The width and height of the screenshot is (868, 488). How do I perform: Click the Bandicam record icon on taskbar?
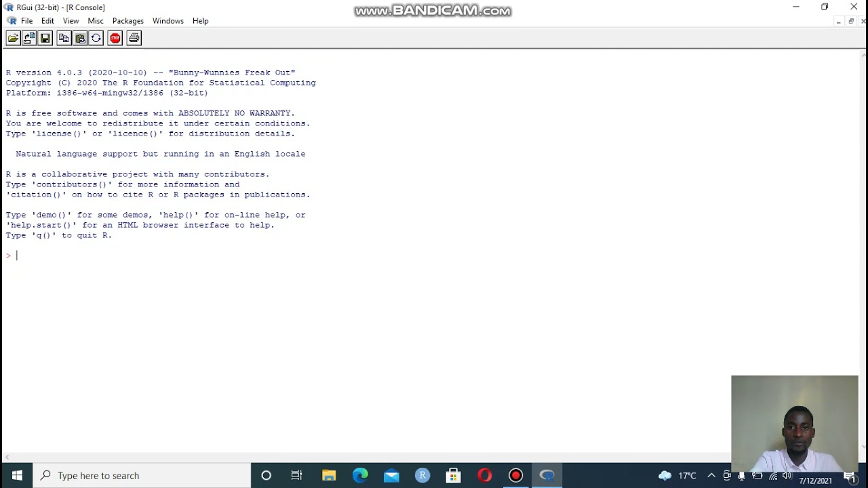tap(516, 475)
